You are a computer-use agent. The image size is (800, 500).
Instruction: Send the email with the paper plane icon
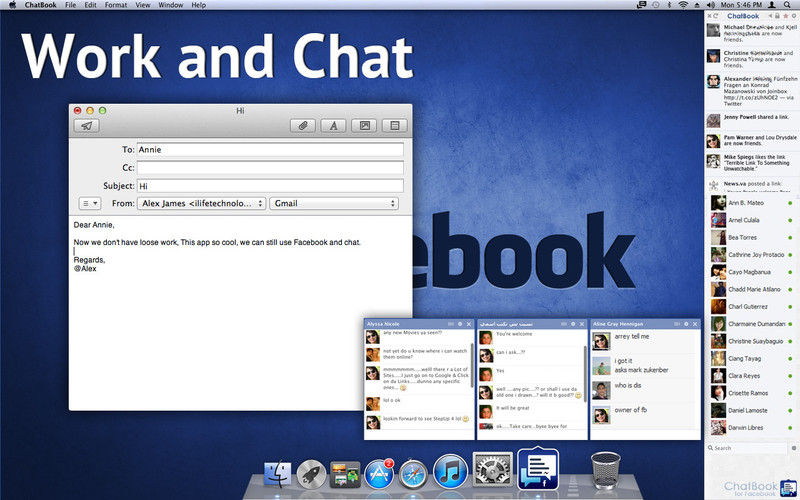pyautogui.click(x=87, y=126)
